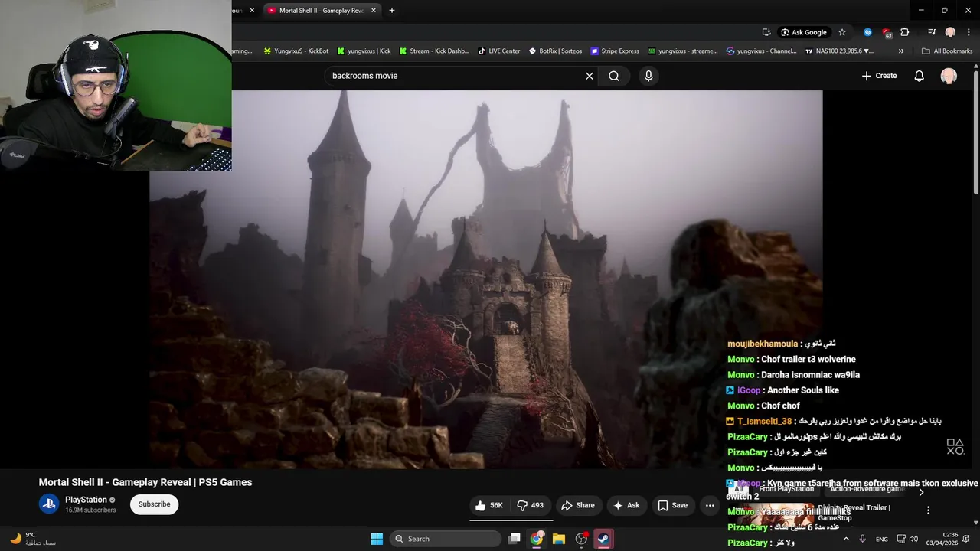This screenshot has width=980, height=551.
Task: Open YouTube notifications bell
Action: (x=920, y=76)
